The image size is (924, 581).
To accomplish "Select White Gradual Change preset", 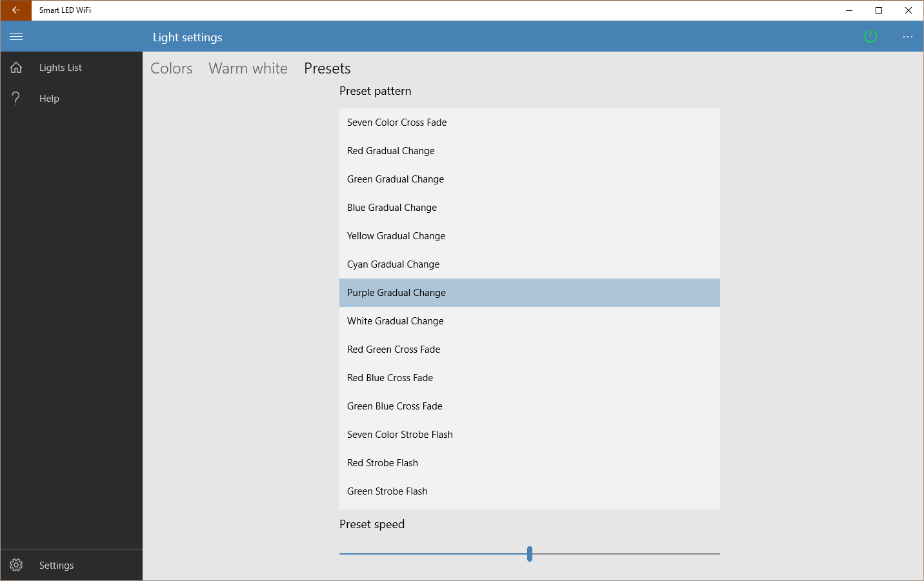I will [x=530, y=321].
